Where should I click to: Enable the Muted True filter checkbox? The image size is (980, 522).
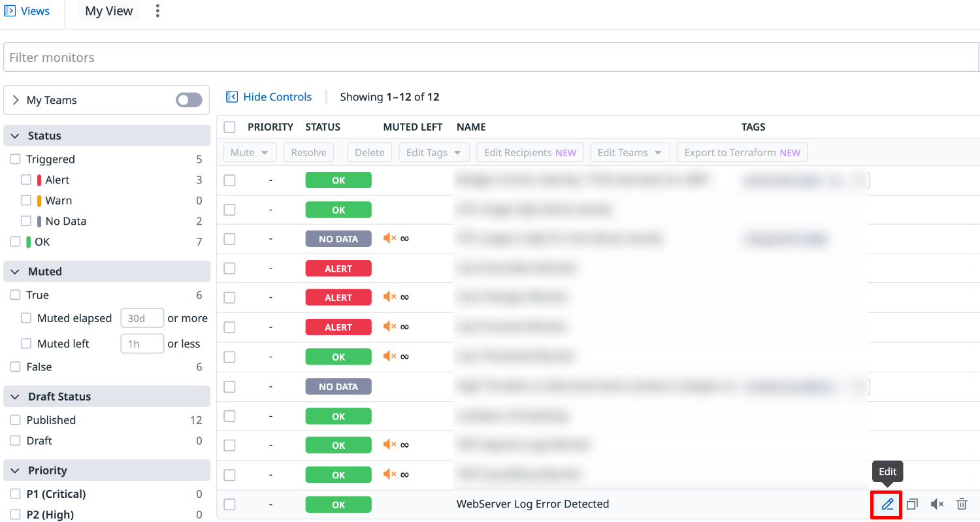point(16,295)
